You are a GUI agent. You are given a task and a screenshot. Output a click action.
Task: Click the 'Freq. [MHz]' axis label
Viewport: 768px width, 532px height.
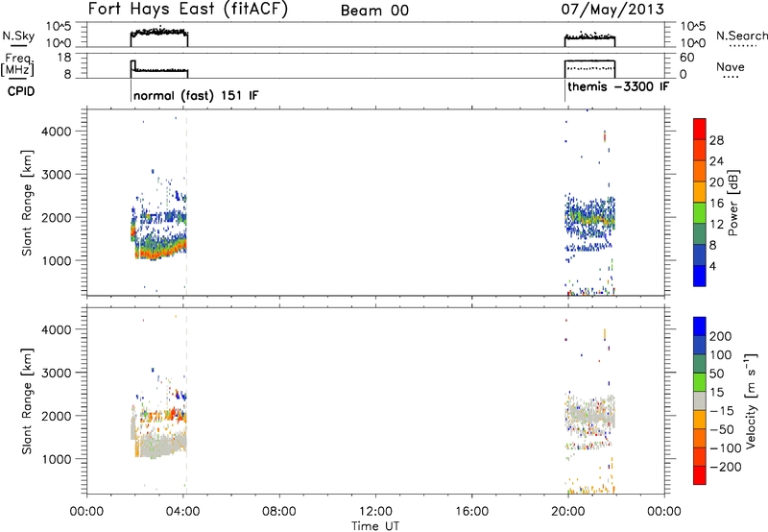tap(18, 64)
